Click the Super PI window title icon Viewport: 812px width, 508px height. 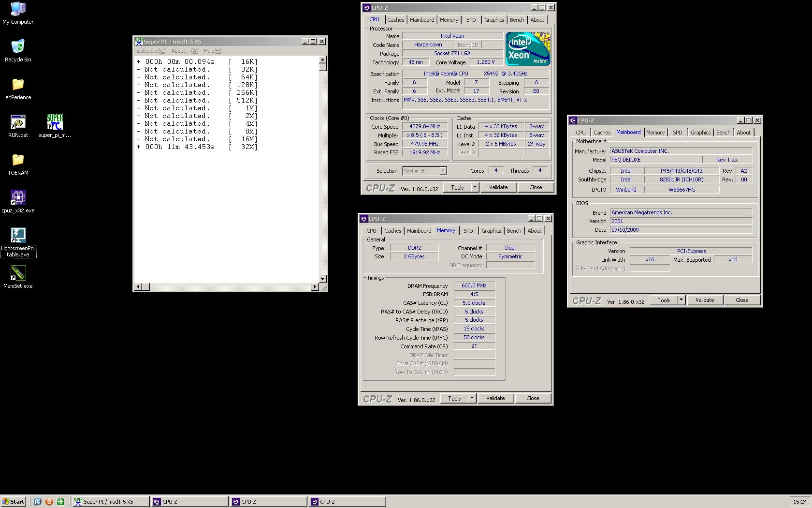point(139,42)
